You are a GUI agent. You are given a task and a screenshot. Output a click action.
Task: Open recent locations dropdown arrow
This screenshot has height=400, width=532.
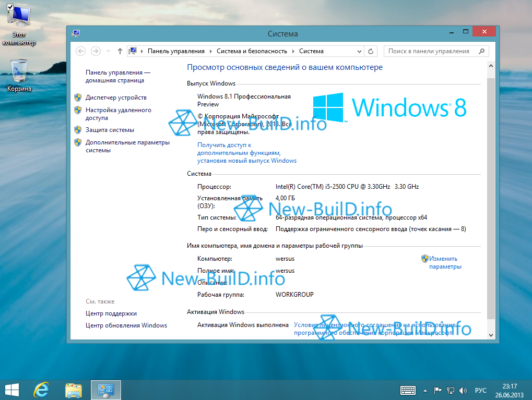point(108,51)
